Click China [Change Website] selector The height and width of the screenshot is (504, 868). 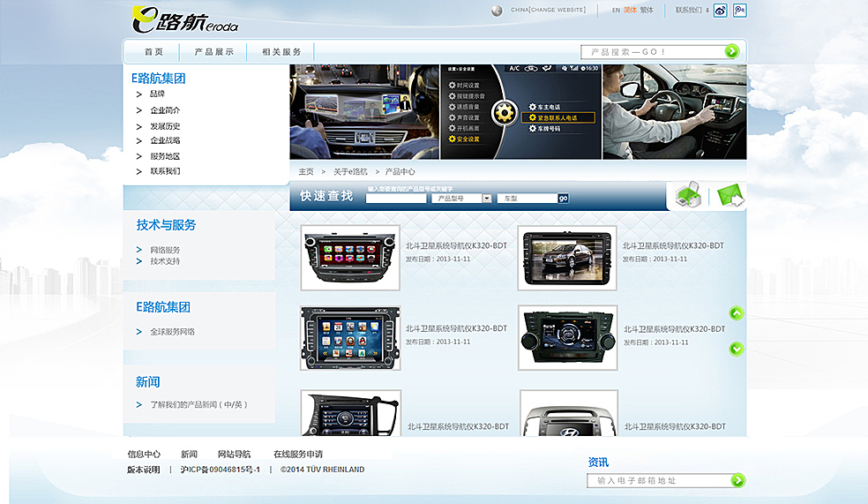tap(548, 10)
